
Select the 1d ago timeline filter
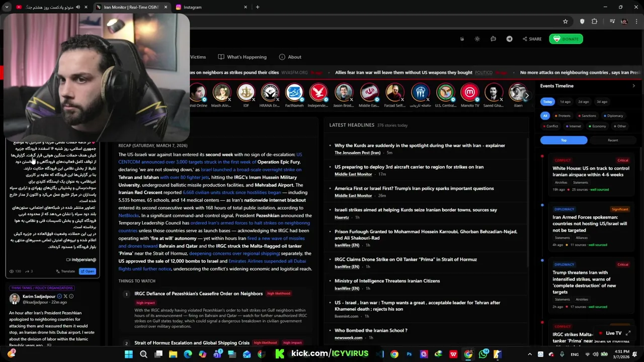coord(565,102)
